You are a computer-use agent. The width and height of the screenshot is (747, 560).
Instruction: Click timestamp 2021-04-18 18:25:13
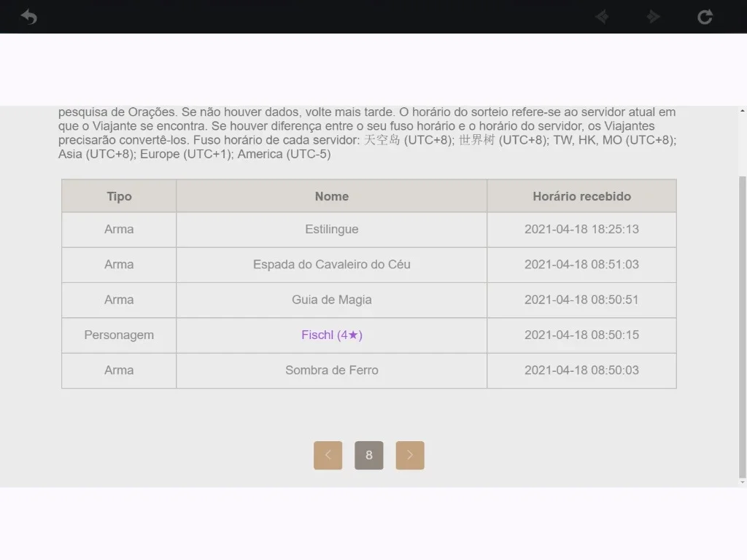click(581, 229)
